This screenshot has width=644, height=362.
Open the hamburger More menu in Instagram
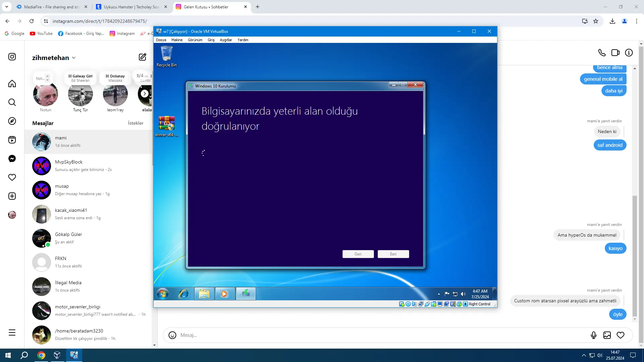[x=12, y=333]
